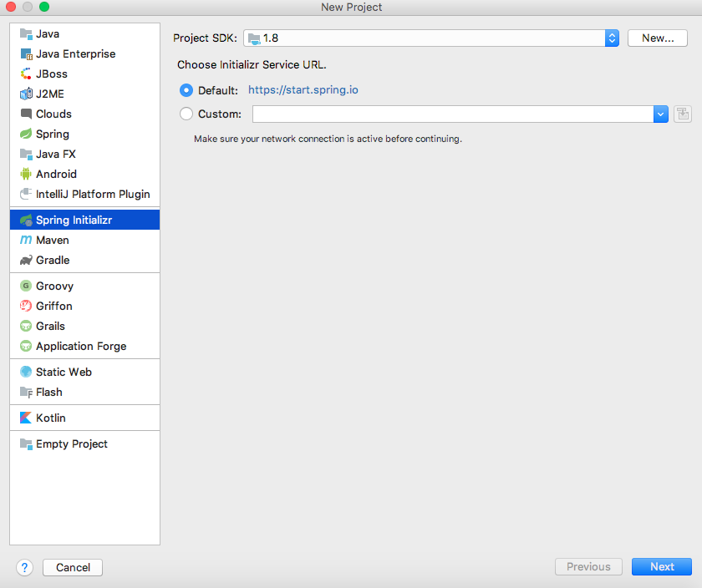
Task: Click the Empty Project folder icon
Action: [x=26, y=444]
